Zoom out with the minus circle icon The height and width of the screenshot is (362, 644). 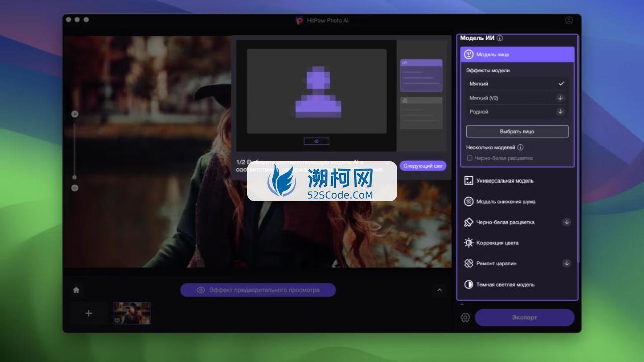pyautogui.click(x=75, y=188)
